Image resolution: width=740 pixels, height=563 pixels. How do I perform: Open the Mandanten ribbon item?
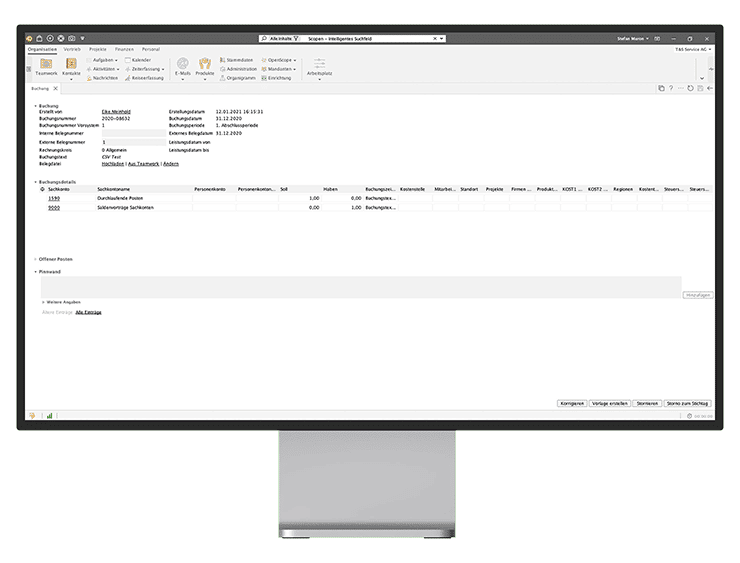[278, 69]
